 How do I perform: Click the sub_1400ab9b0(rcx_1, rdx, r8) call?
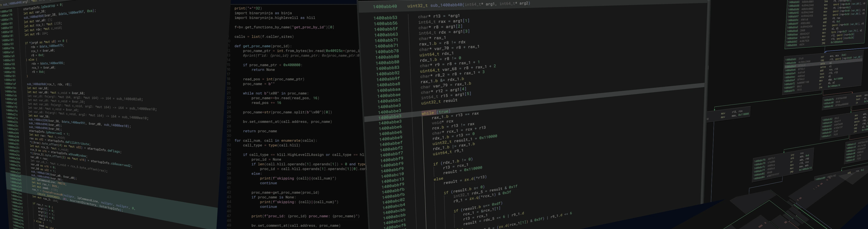[x=49, y=84]
